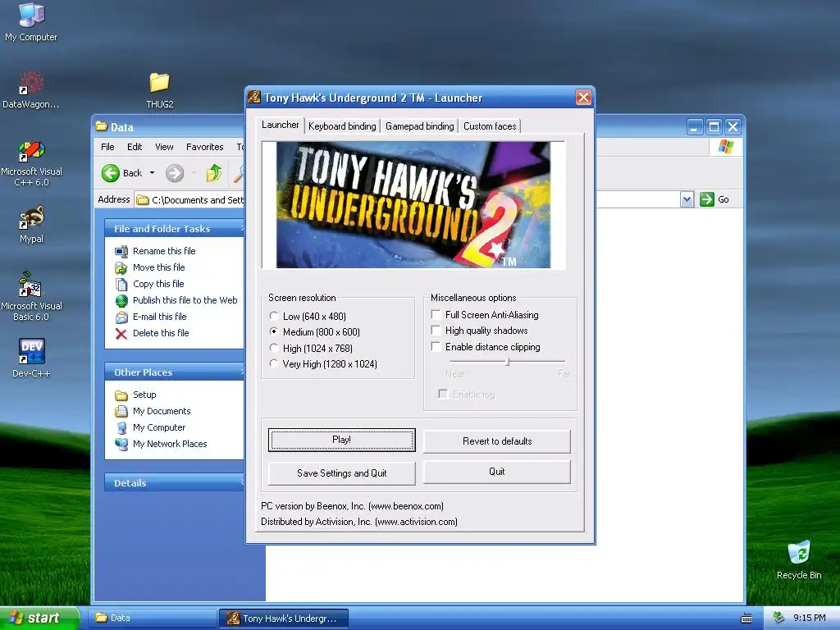Screen dimensions: 840x630
Task: Open File menu in Data window
Action: pos(107,147)
